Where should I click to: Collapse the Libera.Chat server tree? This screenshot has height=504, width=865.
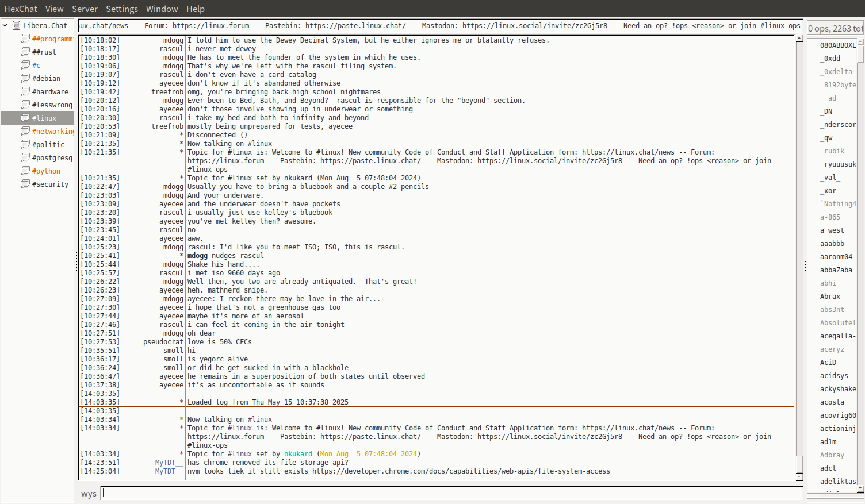tap(5, 25)
